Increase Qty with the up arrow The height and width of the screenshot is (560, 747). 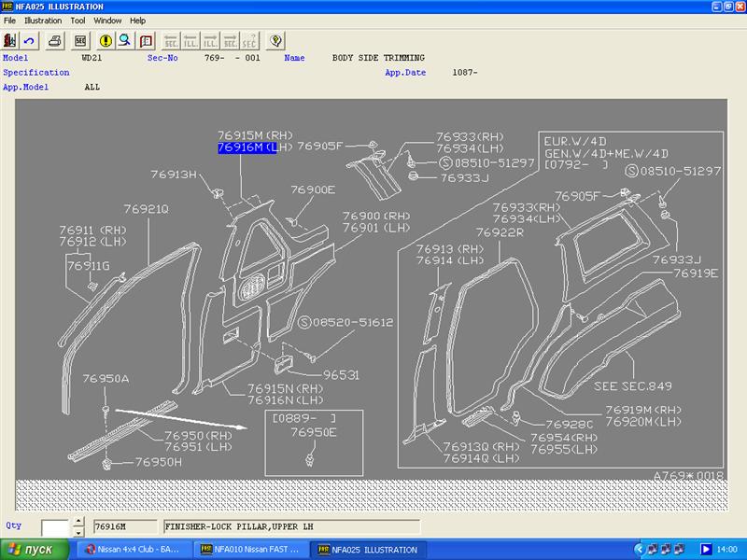click(x=78, y=523)
